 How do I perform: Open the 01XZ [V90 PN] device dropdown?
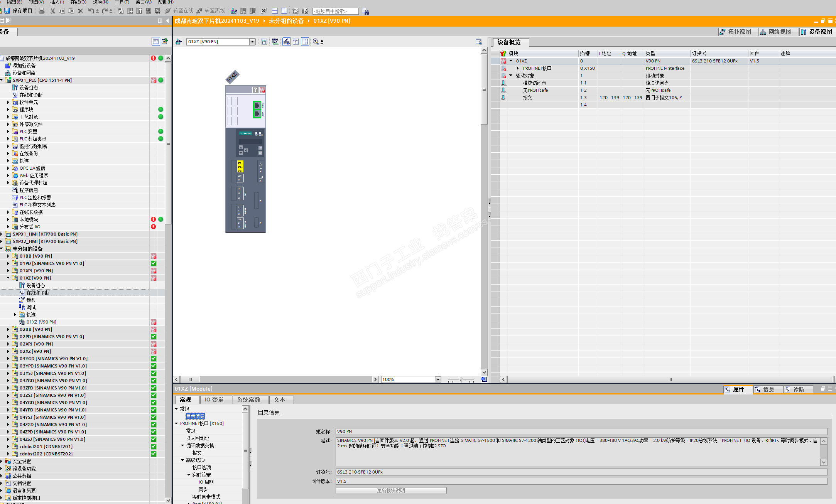click(252, 42)
